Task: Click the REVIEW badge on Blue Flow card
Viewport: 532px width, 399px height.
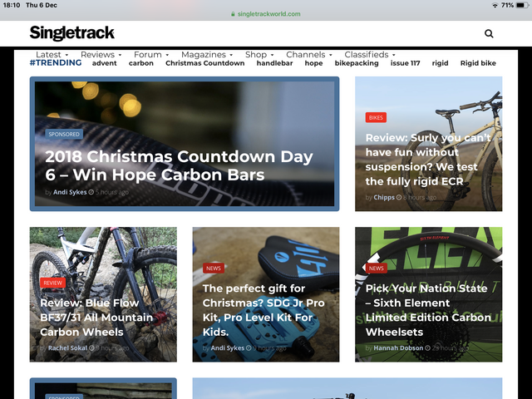Action: (x=52, y=283)
